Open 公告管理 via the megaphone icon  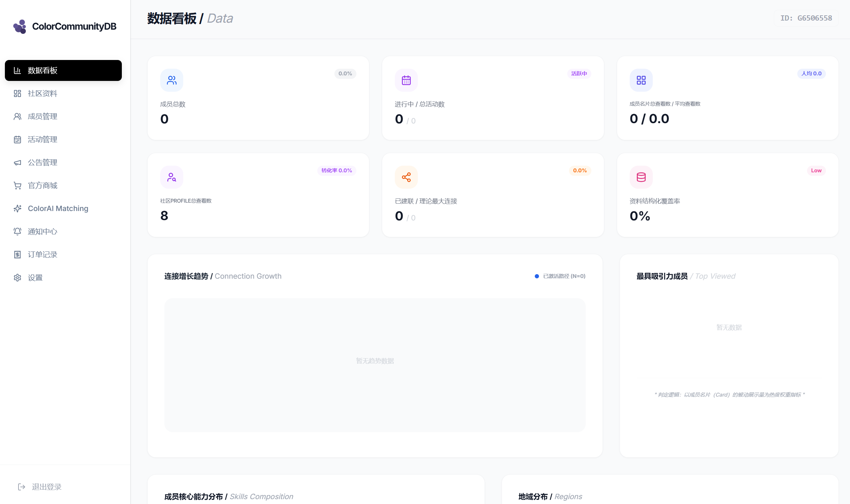point(17,162)
